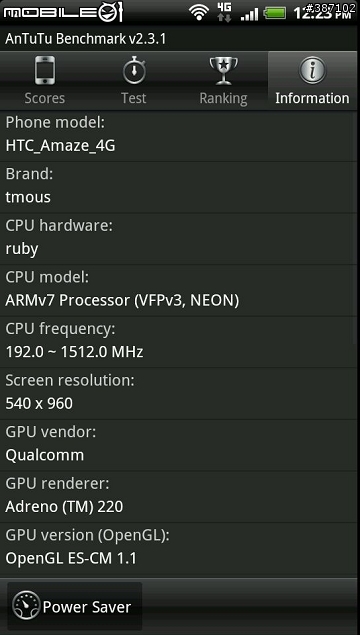Screen dimensions: 360x635
Task: Click the Power Saver button
Action: coord(75,606)
